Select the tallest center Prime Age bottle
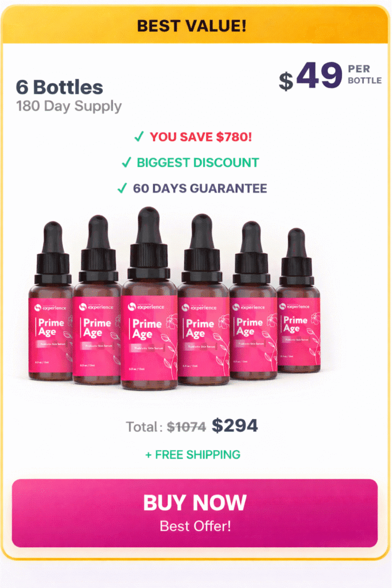The image size is (392, 588). (149, 298)
